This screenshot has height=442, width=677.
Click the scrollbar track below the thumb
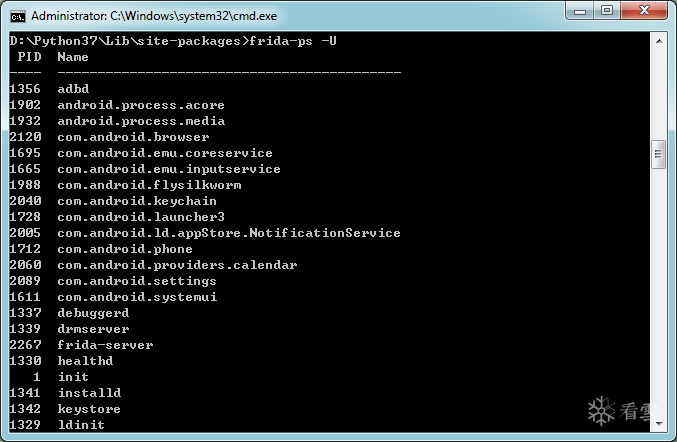pyautogui.click(x=658, y=300)
